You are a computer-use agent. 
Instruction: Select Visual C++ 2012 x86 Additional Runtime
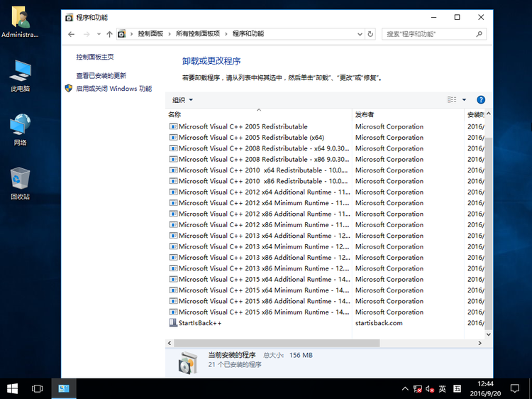tap(325, 214)
